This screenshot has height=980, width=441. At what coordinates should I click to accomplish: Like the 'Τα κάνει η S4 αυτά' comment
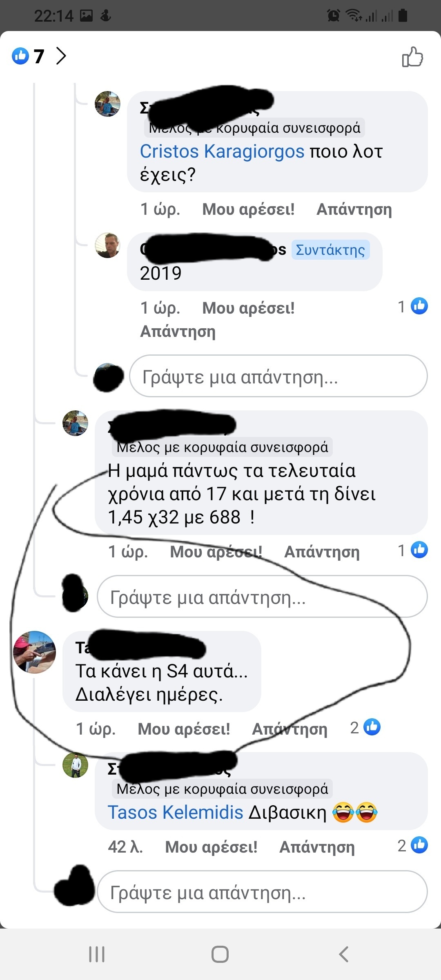184,728
